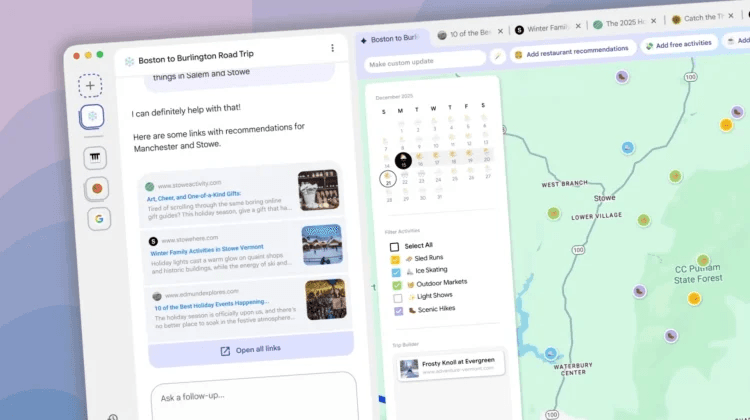750x420 pixels.
Task: Close The 2025 Ho... tab
Action: coord(653,21)
